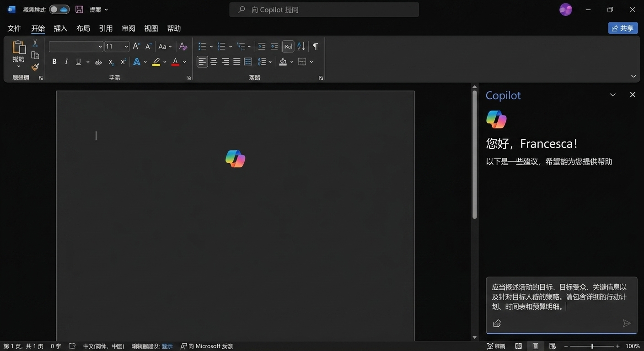Open the Change Case Aa dropdown
Viewport: 644px width, 351px height.
165,46
